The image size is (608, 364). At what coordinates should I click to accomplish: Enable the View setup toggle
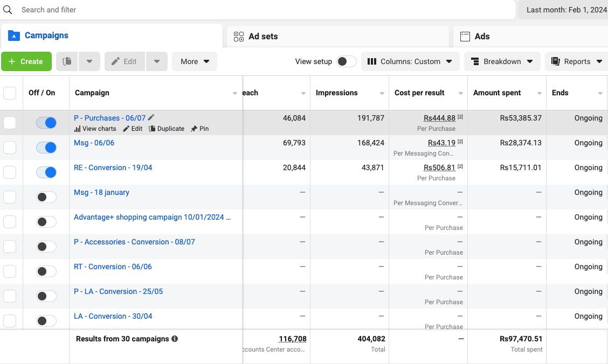coord(346,61)
